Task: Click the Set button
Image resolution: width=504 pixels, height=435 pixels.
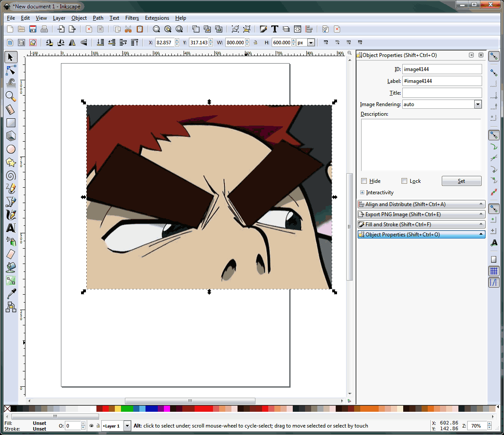Action: point(461,181)
